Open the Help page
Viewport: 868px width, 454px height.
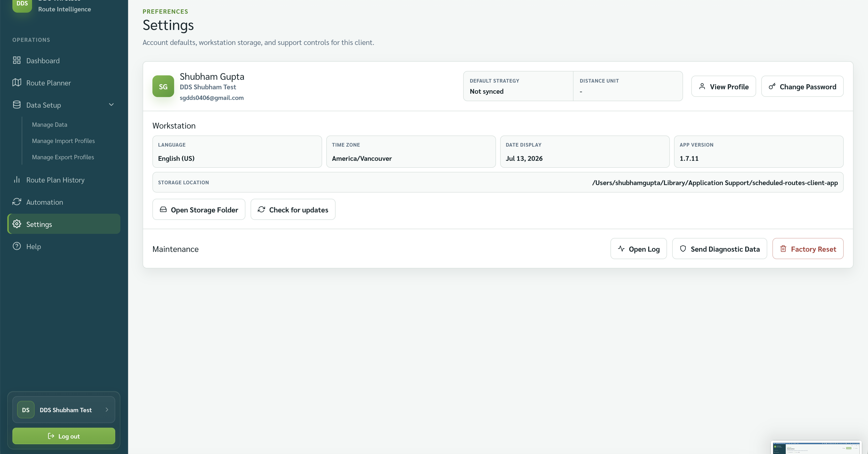tap(64, 246)
